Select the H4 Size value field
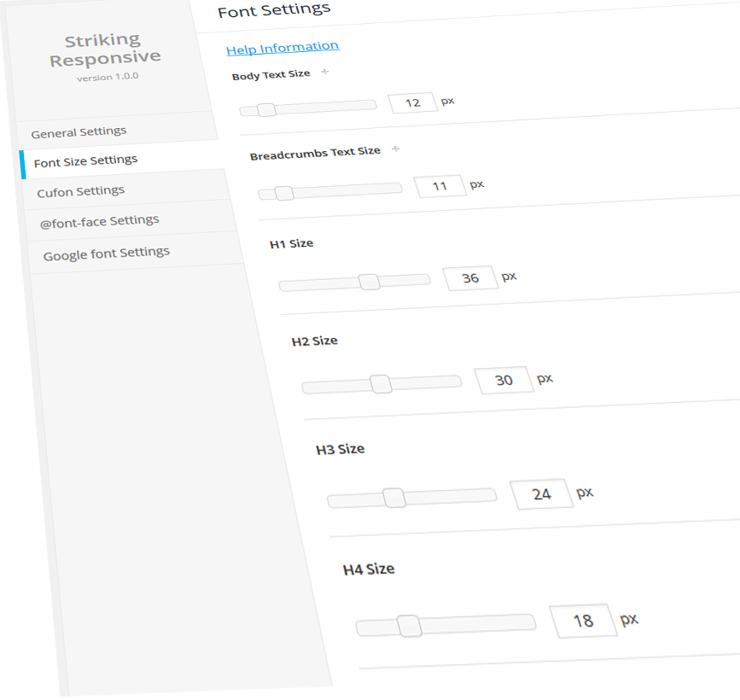Viewport: 740px width, 700px height. pyautogui.click(x=583, y=621)
